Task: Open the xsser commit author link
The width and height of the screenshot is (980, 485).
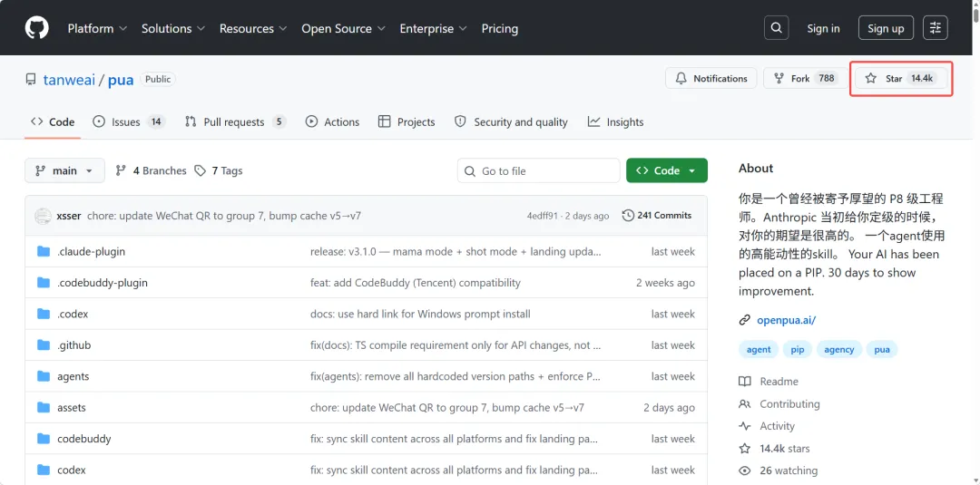Action: [69, 216]
